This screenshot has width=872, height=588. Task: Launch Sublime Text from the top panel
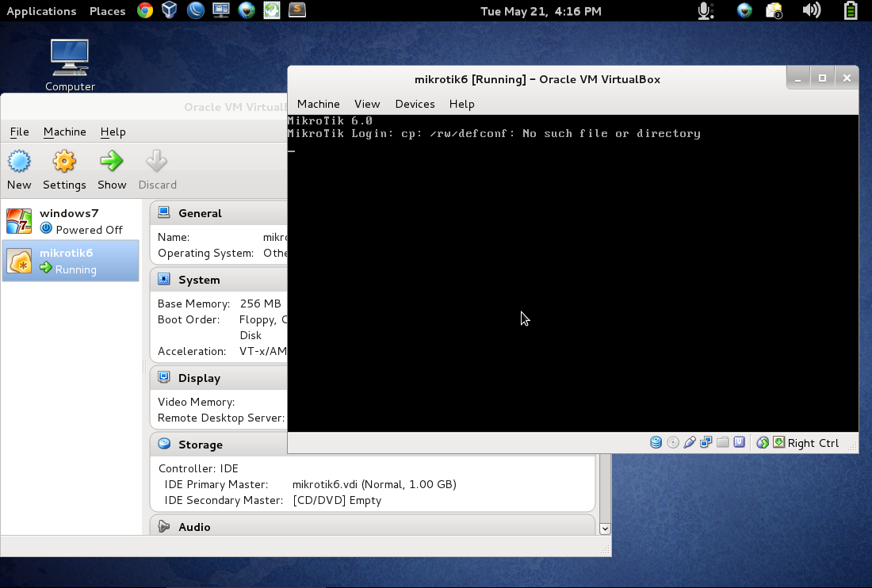coord(297,10)
